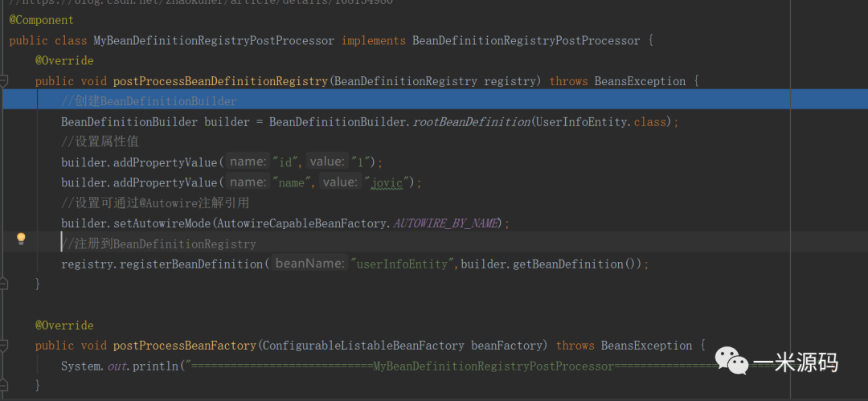Screen dimensions: 868x401
Task: Click the underlined "jovic" string literal
Action: 390,183
